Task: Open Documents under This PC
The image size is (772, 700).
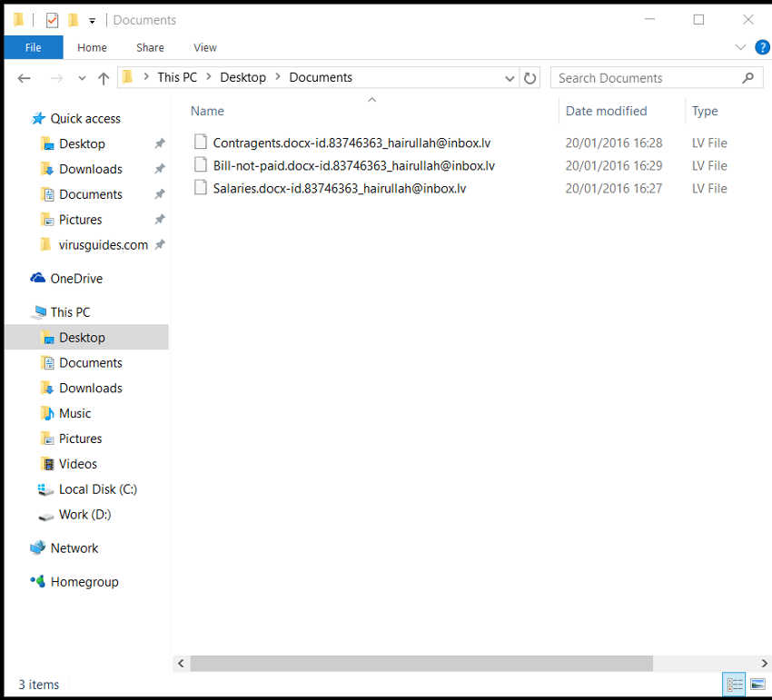Action: click(x=91, y=363)
